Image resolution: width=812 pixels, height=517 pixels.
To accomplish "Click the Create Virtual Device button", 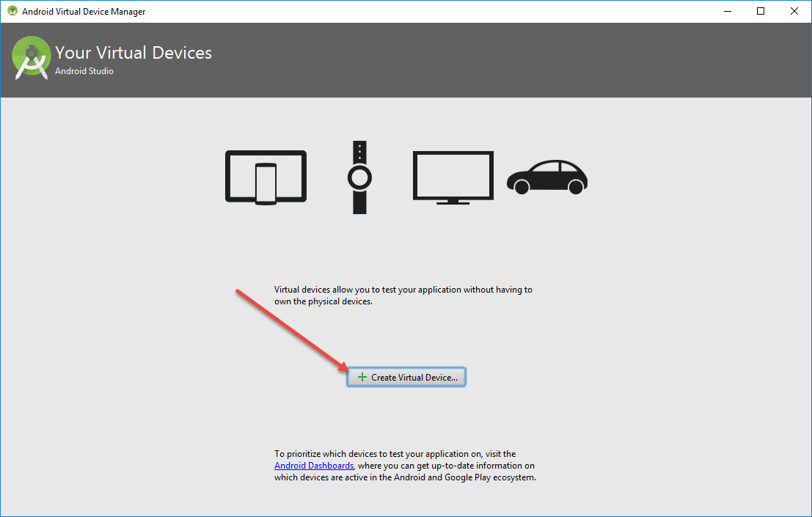I will pyautogui.click(x=406, y=377).
